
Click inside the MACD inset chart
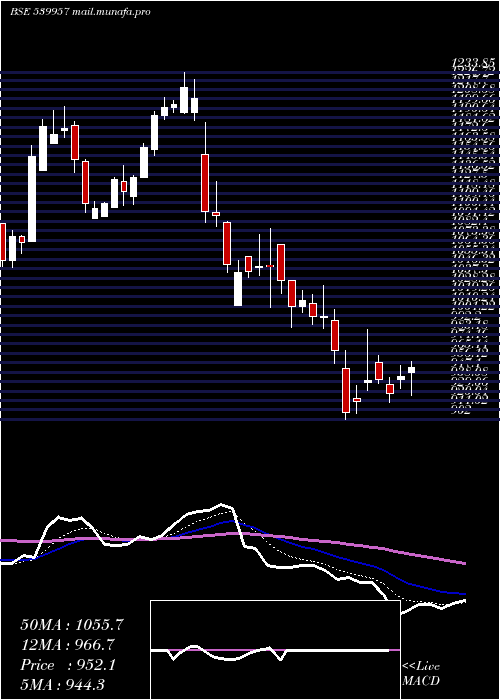(x=275, y=650)
